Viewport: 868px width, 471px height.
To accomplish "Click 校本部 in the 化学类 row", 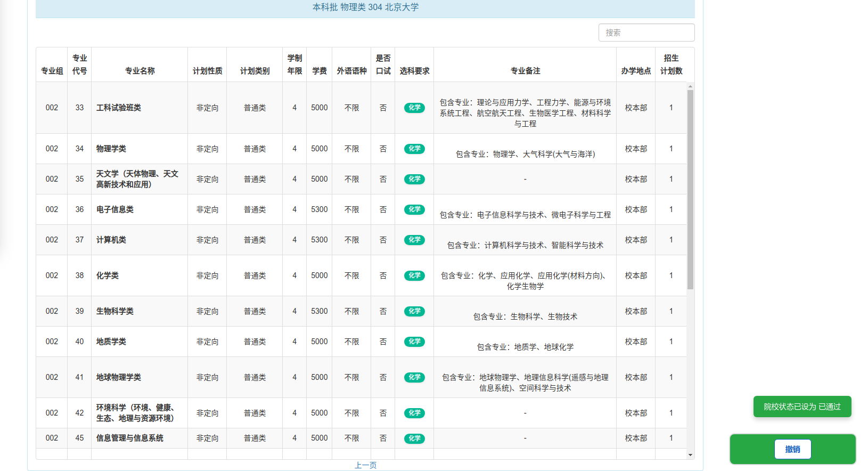I will click(636, 275).
